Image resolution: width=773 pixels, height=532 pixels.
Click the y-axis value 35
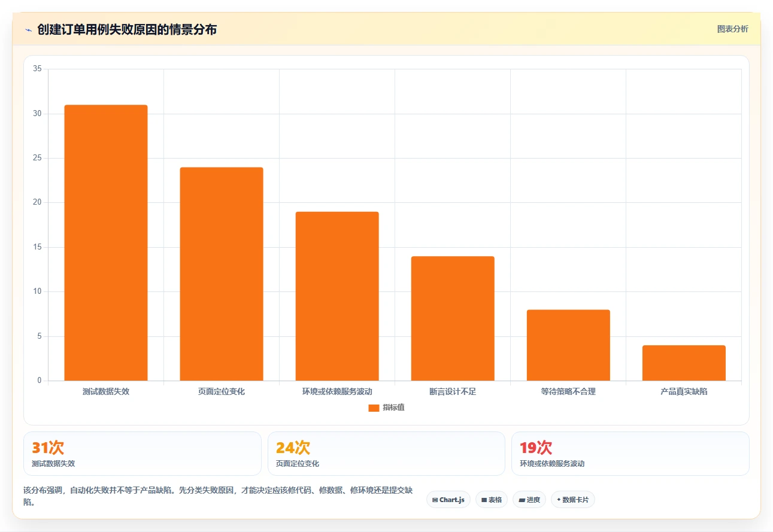click(37, 69)
